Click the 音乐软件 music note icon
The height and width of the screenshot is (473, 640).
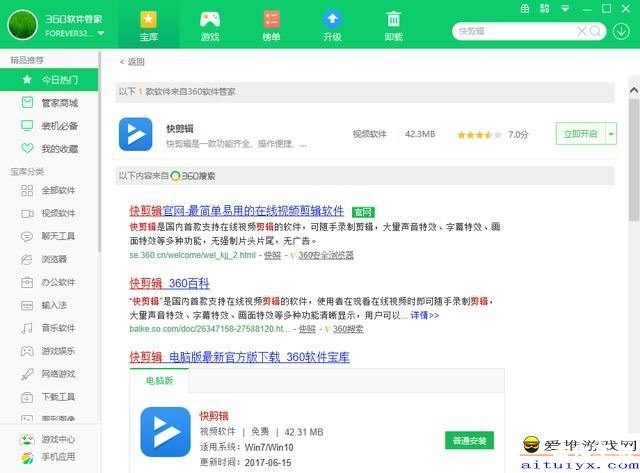pos(27,328)
